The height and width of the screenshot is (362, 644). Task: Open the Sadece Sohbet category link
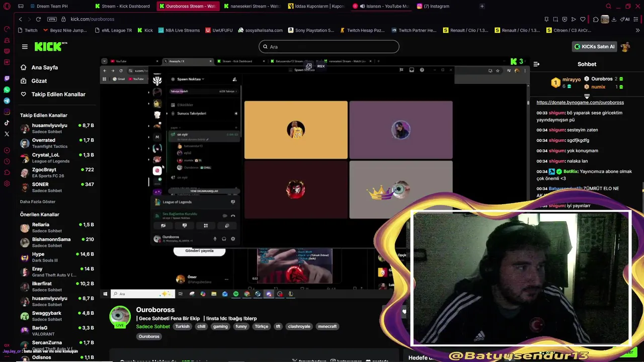(153, 326)
